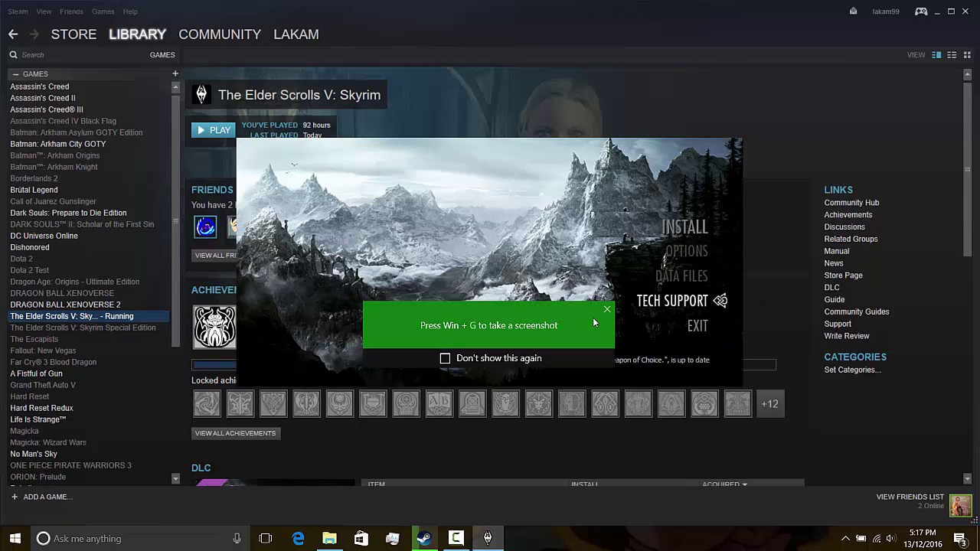Click Set Categories... link

coord(852,370)
